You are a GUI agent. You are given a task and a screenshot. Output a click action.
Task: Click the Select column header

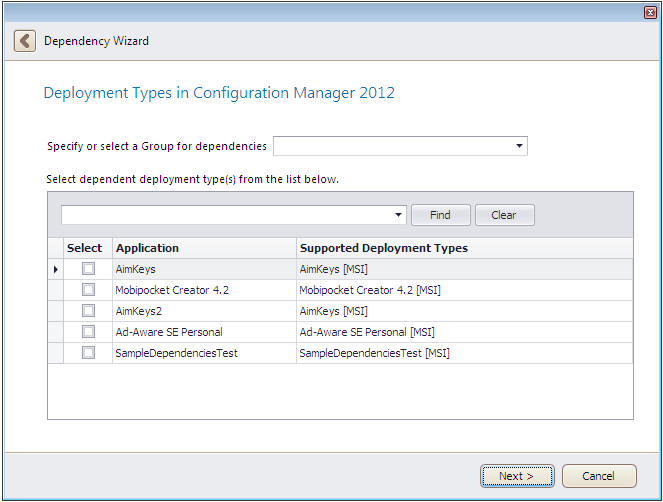point(85,248)
